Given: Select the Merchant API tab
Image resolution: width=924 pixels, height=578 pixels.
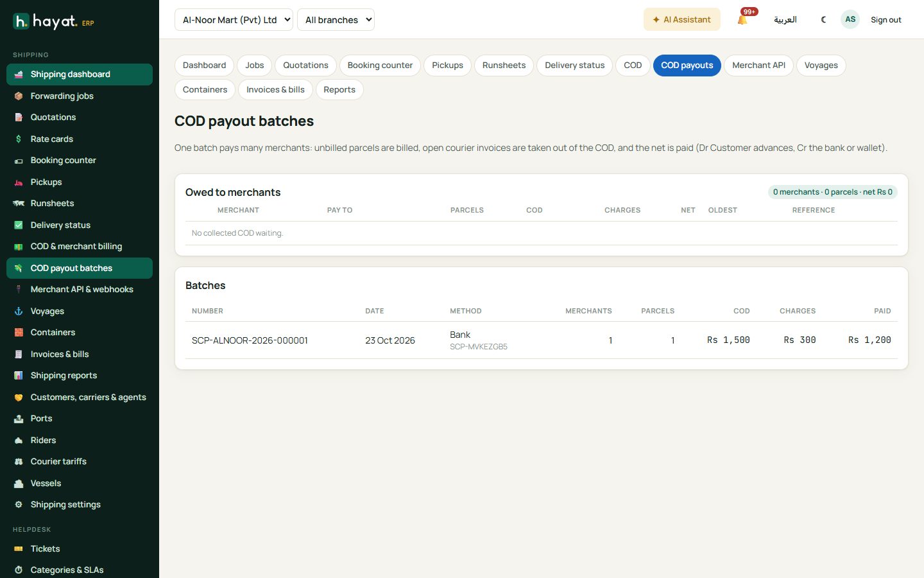Looking at the screenshot, I should point(758,65).
